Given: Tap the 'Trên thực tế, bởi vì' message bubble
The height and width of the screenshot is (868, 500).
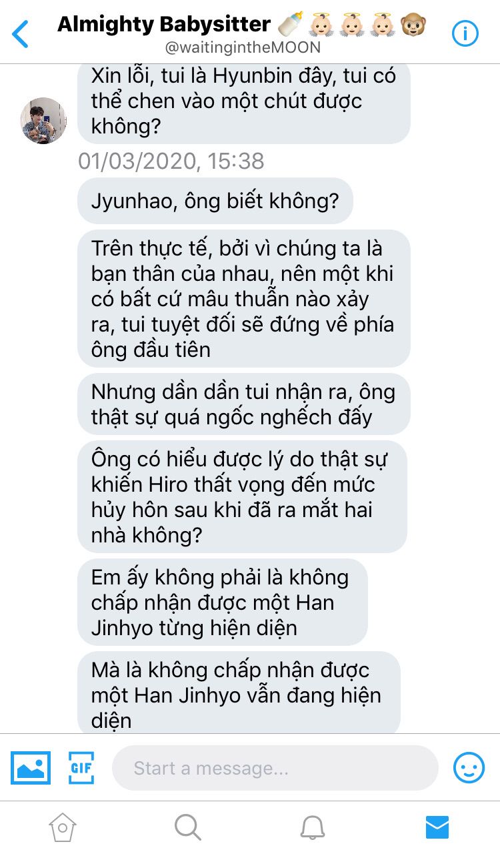Looking at the screenshot, I should pos(244,298).
